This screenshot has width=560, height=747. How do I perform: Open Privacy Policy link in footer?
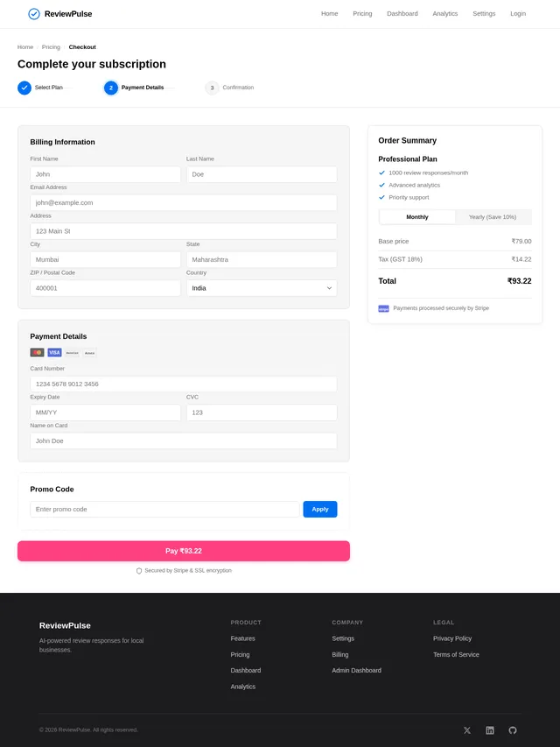tap(452, 638)
